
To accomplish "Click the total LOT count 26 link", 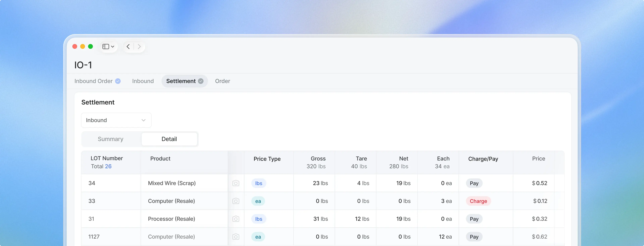I will (x=108, y=166).
